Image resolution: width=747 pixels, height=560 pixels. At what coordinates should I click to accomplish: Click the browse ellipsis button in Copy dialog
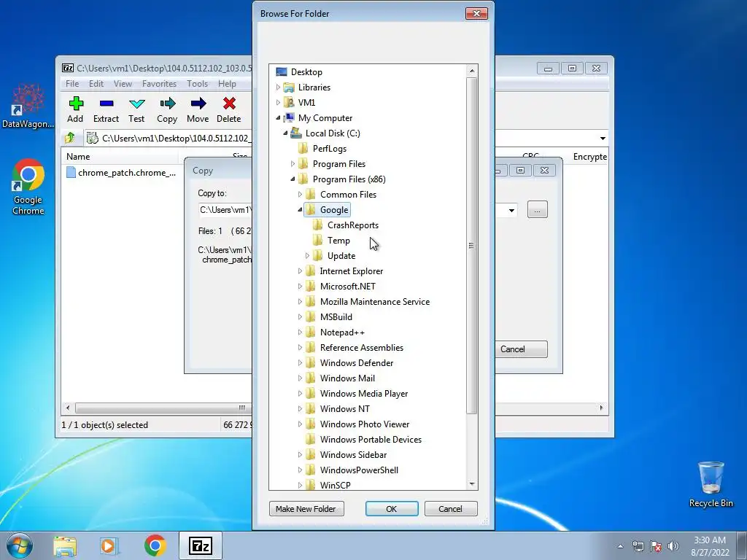tap(538, 210)
